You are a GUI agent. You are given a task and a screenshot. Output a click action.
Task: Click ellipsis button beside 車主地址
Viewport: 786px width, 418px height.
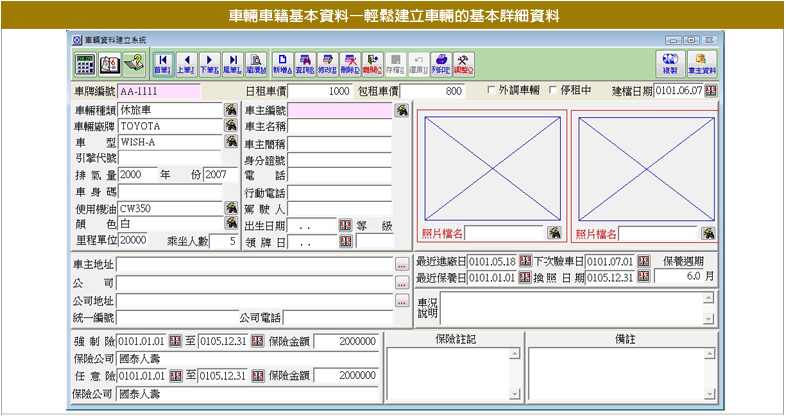(x=401, y=265)
